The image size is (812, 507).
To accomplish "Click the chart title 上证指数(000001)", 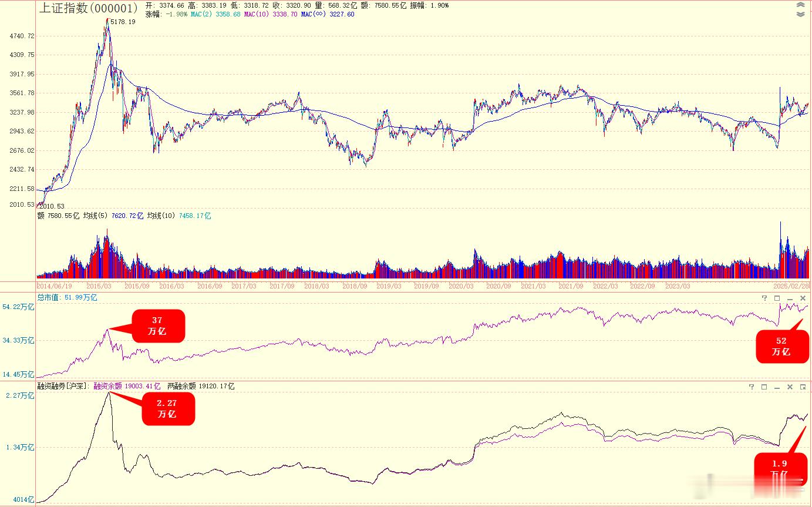I will (x=88, y=8).
